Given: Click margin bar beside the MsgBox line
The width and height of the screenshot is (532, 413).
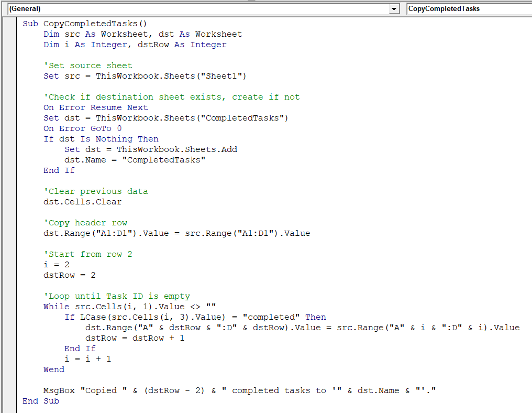Looking at the screenshot, I should [x=9, y=390].
